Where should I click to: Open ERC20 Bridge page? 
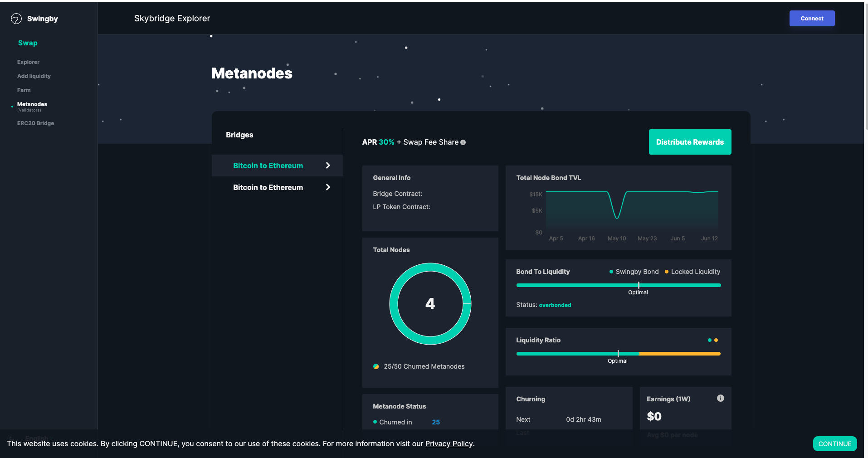point(35,123)
